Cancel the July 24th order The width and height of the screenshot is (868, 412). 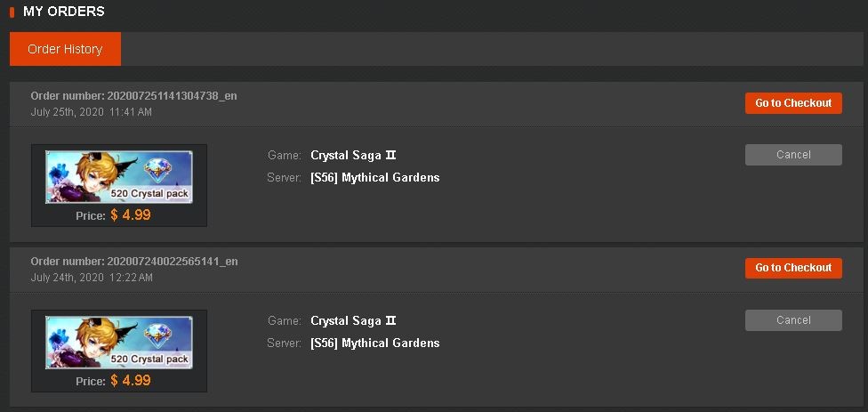(793, 320)
